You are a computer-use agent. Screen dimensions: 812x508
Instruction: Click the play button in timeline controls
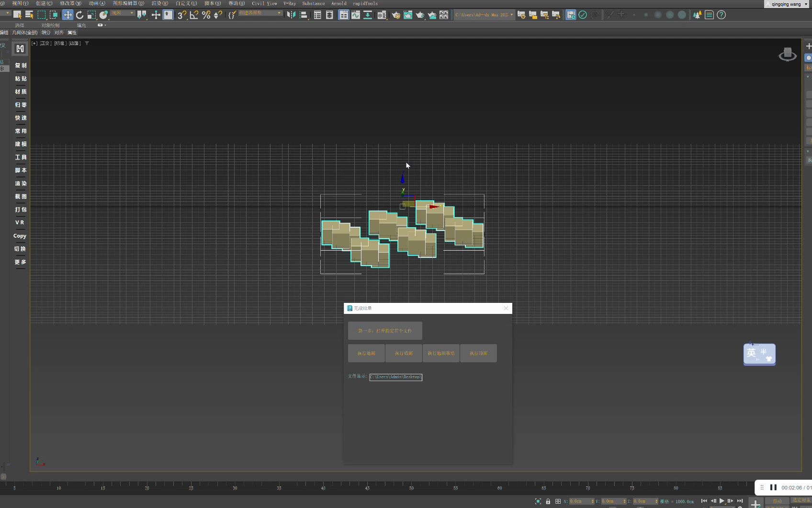click(x=722, y=501)
